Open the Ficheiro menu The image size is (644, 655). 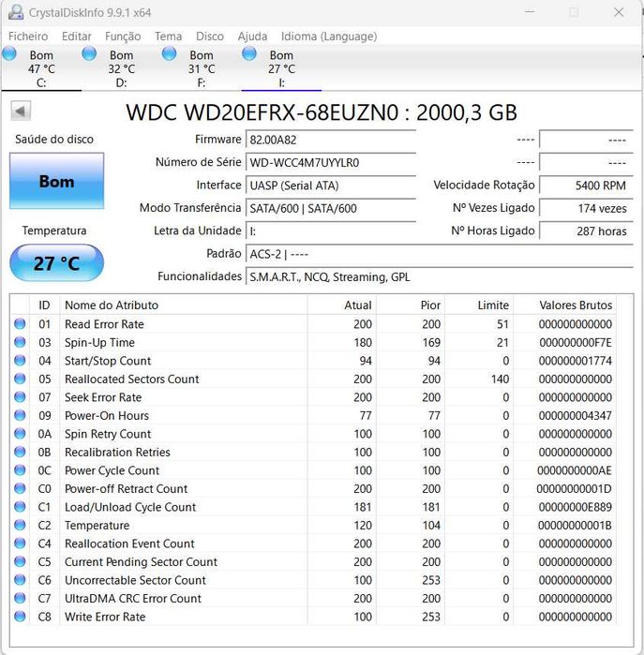tap(28, 37)
